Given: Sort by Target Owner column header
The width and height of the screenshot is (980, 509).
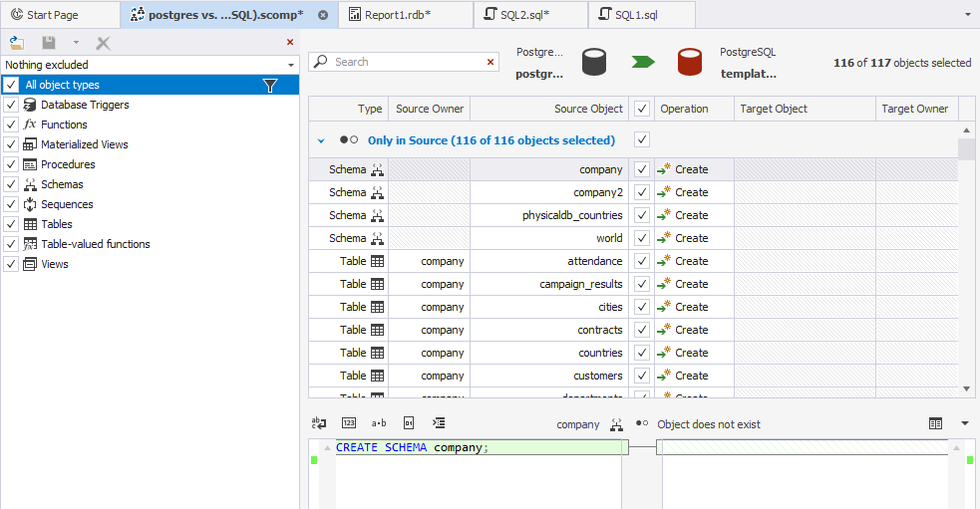Looking at the screenshot, I should (x=917, y=109).
